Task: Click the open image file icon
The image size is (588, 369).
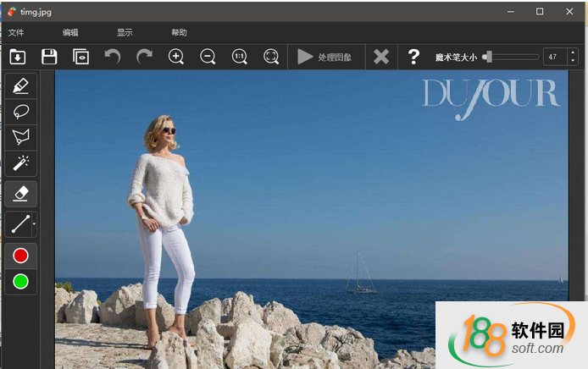Action: pyautogui.click(x=18, y=57)
